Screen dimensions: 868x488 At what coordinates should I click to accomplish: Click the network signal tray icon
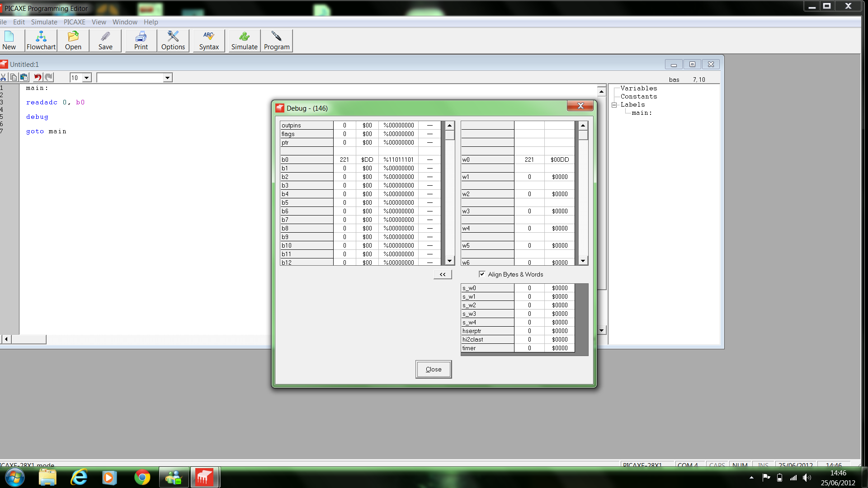pyautogui.click(x=793, y=478)
